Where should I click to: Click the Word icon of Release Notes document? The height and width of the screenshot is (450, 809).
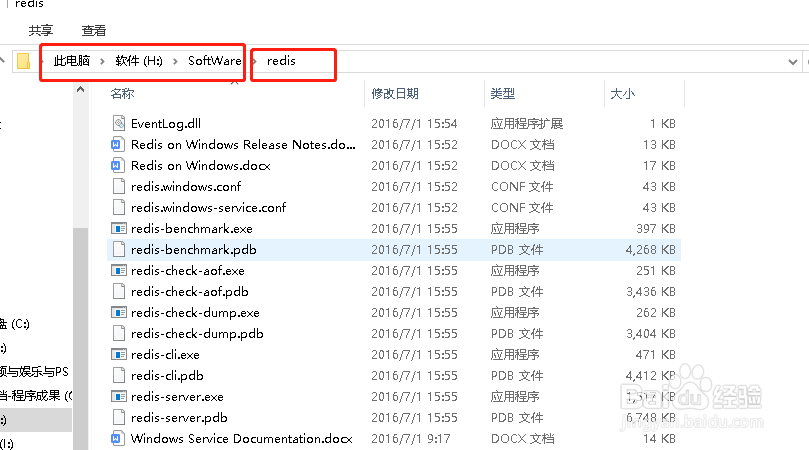click(x=119, y=144)
